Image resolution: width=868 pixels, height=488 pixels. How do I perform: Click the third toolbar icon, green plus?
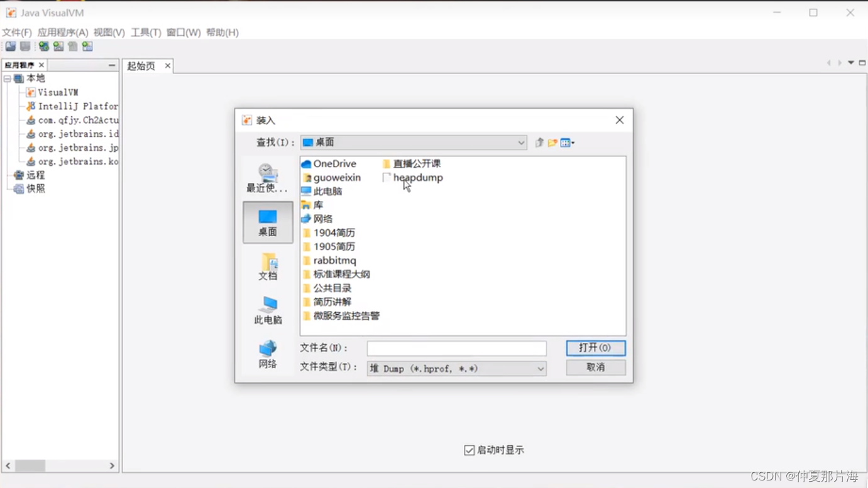point(43,46)
